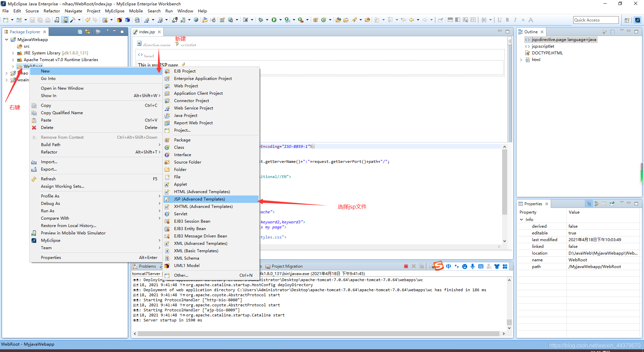Click the Outline view collapse all icon
The image size is (644, 352).
click(x=612, y=32)
